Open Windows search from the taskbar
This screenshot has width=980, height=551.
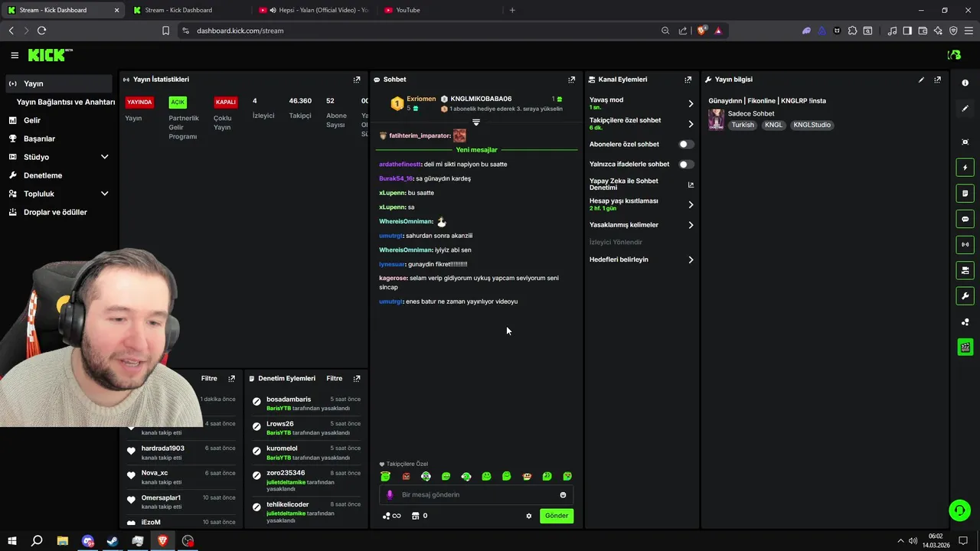(37, 541)
